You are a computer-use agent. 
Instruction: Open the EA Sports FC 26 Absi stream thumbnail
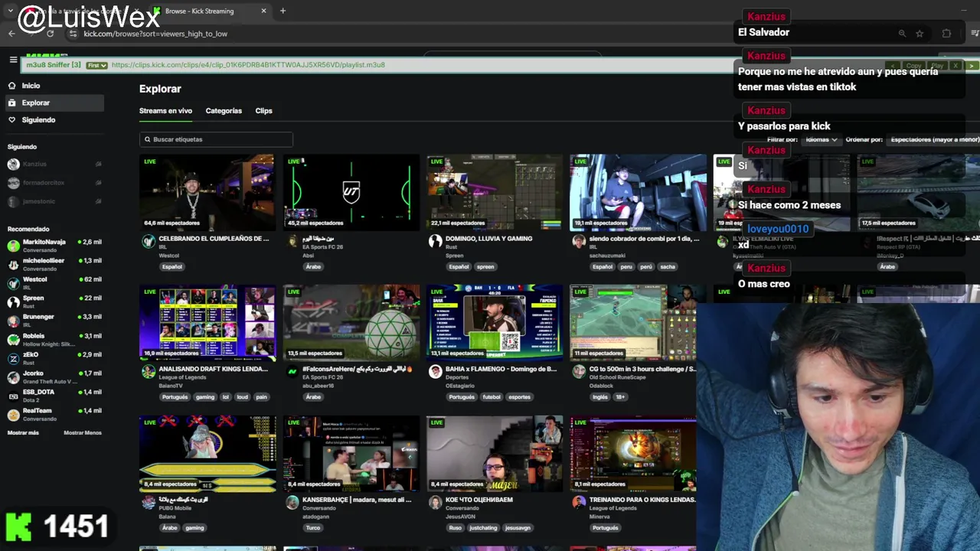(351, 192)
